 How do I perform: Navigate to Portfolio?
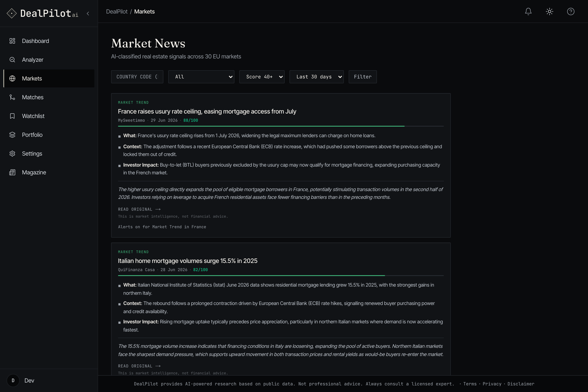tap(49, 135)
